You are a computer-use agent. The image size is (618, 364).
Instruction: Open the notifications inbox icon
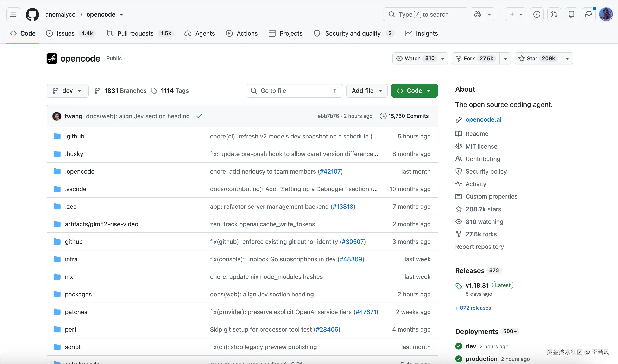click(589, 14)
